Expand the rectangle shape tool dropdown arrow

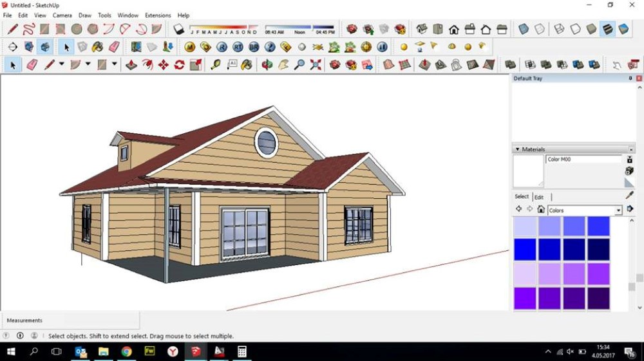(x=115, y=64)
